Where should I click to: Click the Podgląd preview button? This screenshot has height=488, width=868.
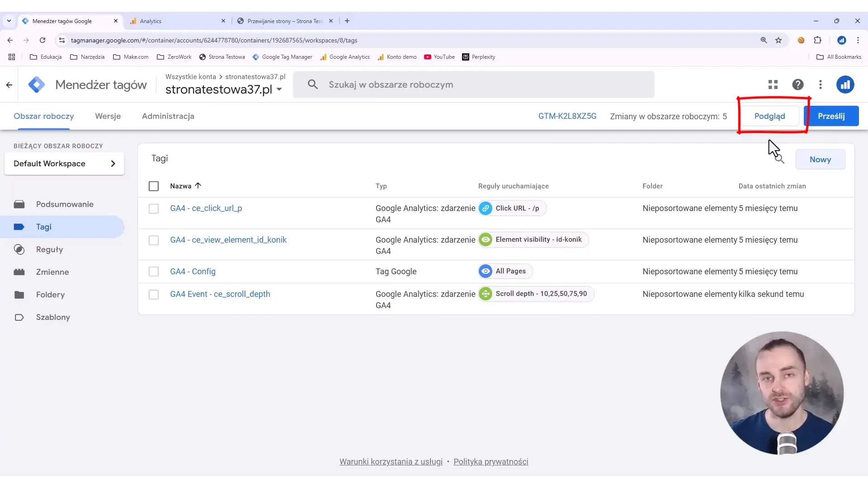pyautogui.click(x=769, y=116)
